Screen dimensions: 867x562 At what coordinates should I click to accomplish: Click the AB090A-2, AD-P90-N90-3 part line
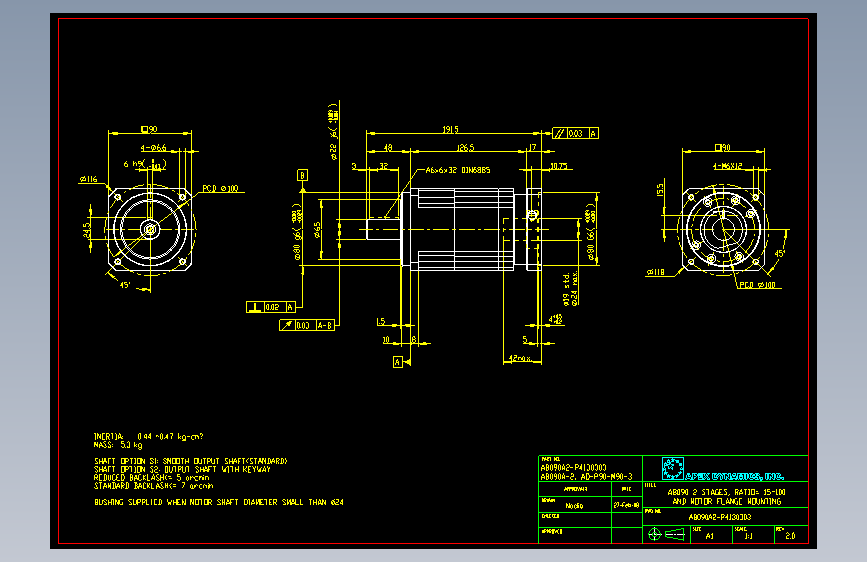point(587,476)
